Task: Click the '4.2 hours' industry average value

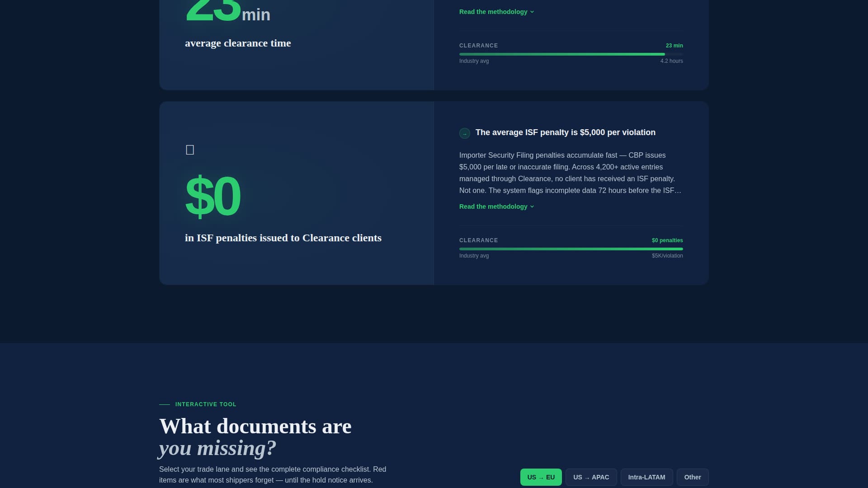Action: coord(671,61)
